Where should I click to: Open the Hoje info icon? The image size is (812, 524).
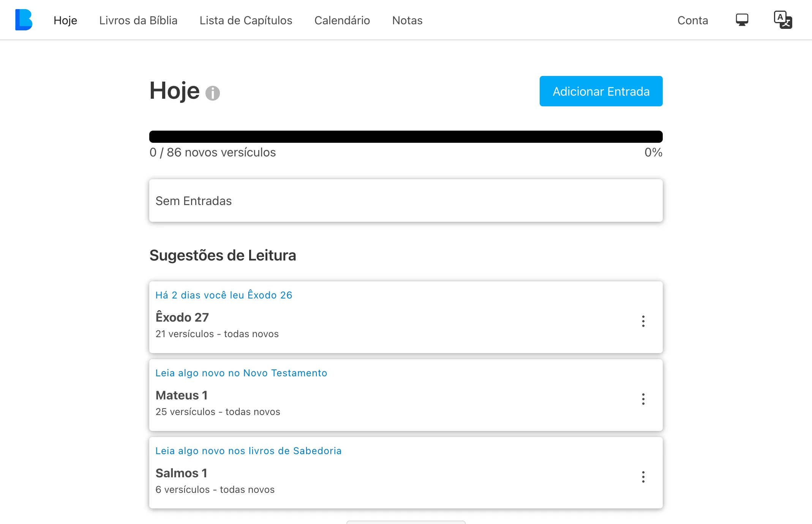click(x=213, y=93)
